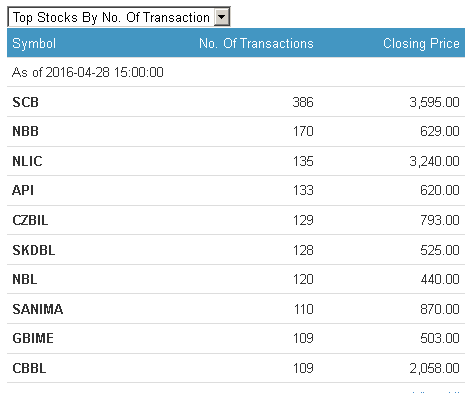465x393 pixels.
Task: Click the CZBIL symbol
Action: tap(30, 220)
